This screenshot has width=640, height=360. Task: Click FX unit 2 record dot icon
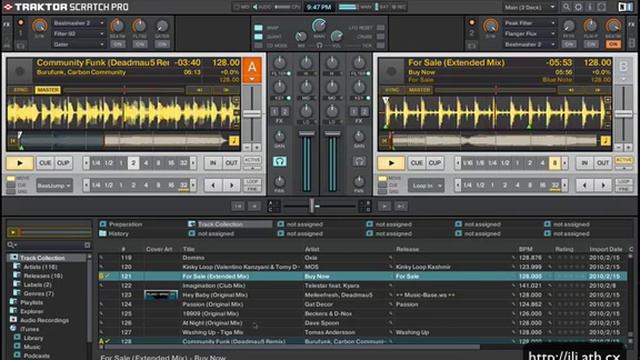472,22
